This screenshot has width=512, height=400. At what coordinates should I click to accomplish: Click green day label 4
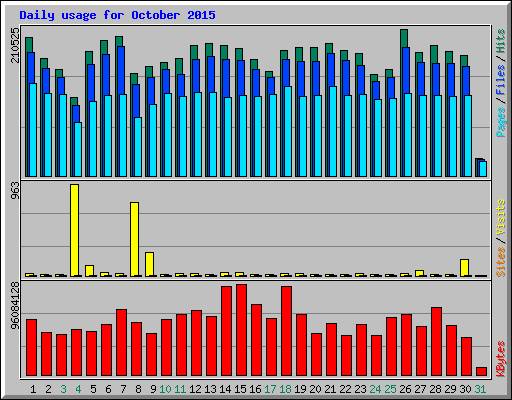tap(78, 389)
